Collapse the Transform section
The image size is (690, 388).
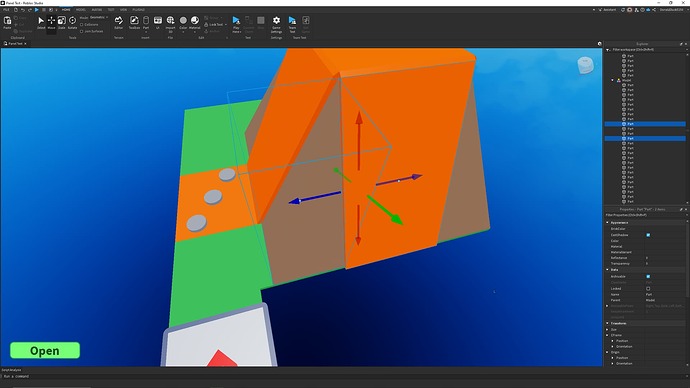[x=608, y=323]
